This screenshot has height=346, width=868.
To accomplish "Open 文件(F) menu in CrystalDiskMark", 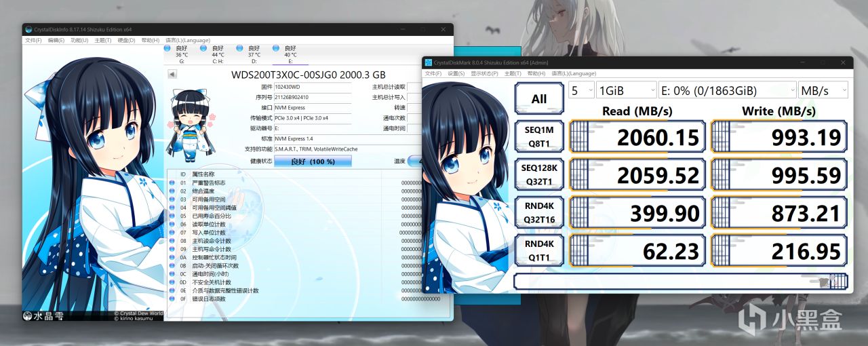I will click(433, 73).
